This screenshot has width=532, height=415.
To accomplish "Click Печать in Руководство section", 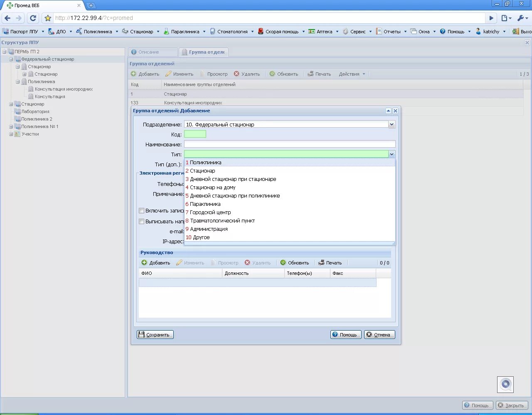I will tap(330, 263).
